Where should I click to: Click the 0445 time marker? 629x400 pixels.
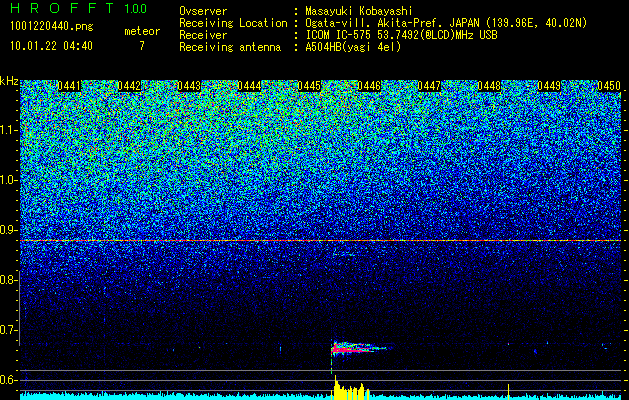tap(309, 86)
